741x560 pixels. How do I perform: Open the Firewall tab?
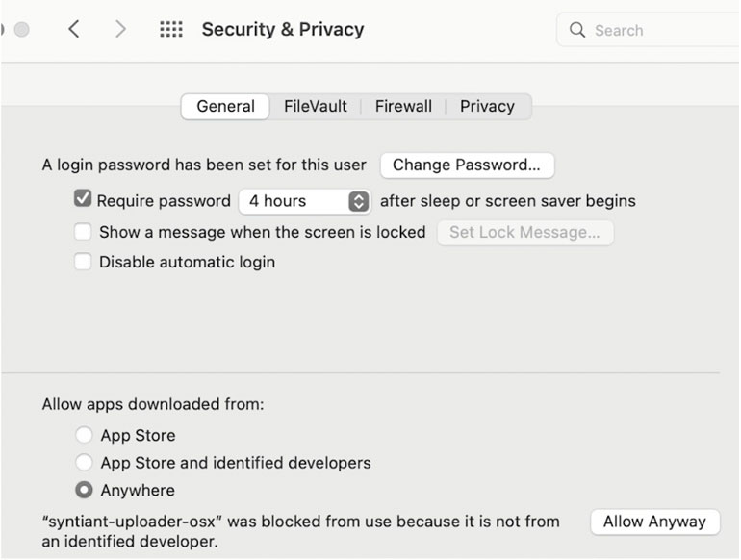[x=403, y=107]
